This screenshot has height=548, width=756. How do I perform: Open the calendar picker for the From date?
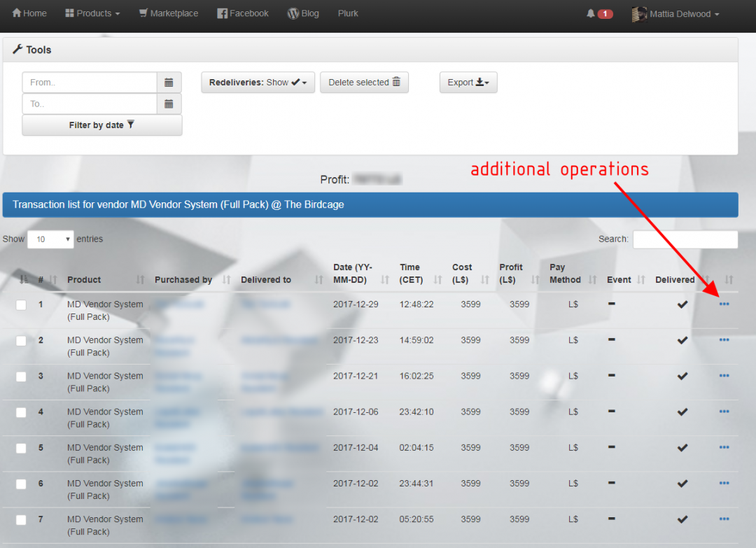click(169, 82)
